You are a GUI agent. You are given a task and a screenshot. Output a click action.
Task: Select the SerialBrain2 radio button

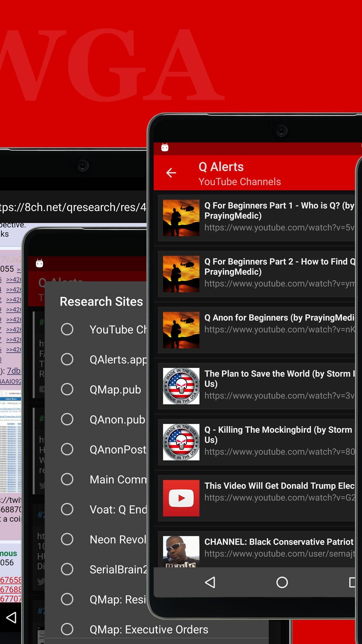pyautogui.click(x=67, y=569)
